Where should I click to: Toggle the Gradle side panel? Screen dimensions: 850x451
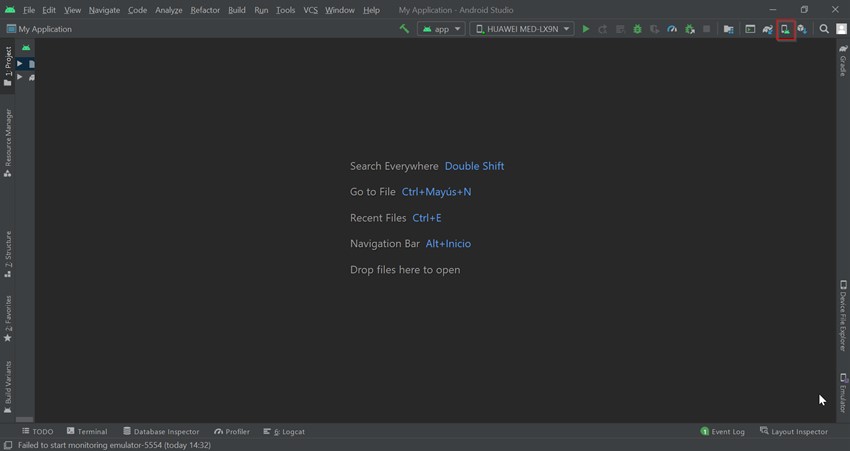843,60
